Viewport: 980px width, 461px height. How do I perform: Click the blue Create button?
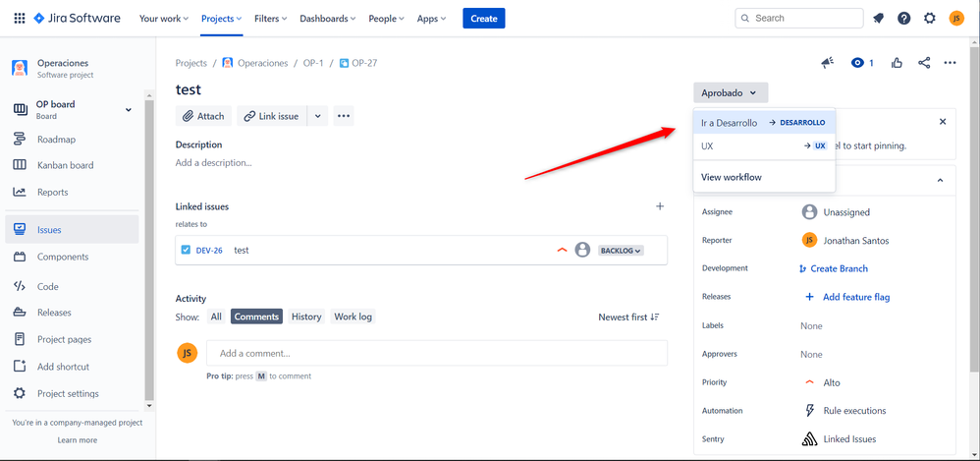click(484, 18)
